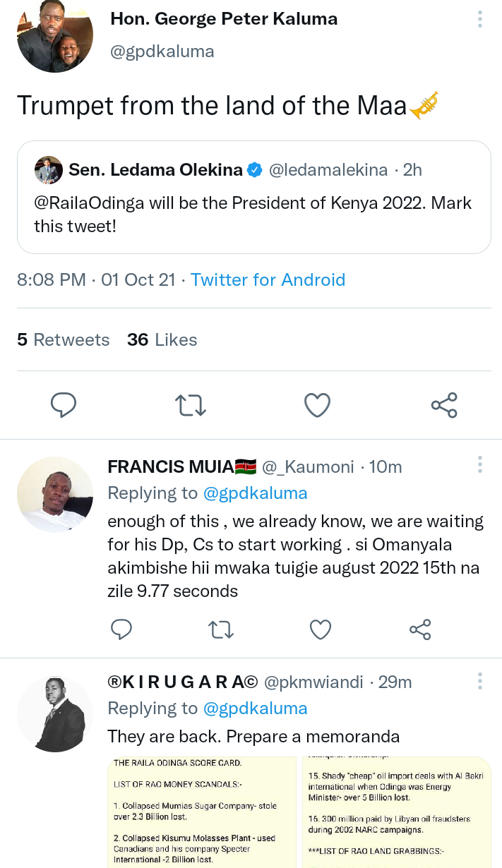Retweet the main Trumpet tweet
This screenshot has height=868, width=502.
tap(190, 404)
